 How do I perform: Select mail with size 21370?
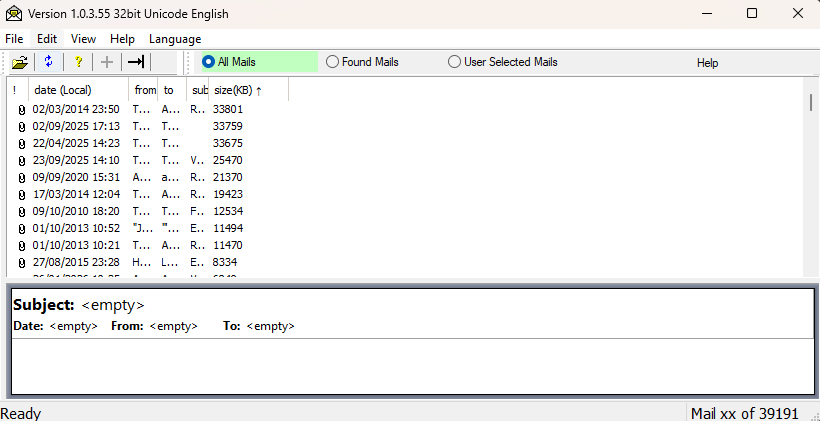click(227, 177)
